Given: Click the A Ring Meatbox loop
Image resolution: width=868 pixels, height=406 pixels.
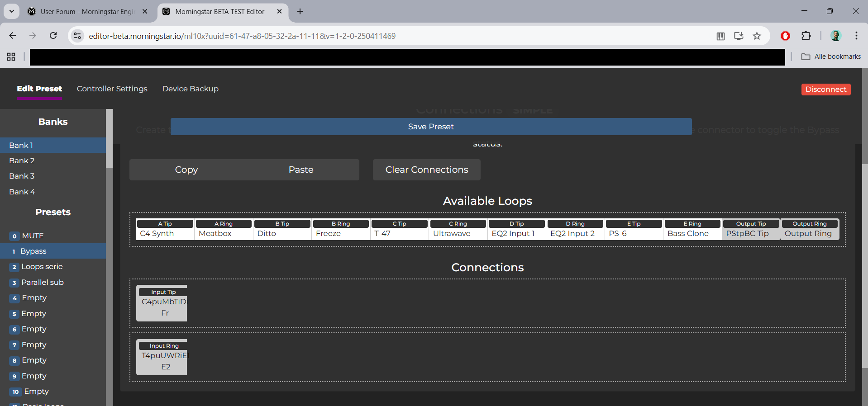Looking at the screenshot, I should click(x=224, y=229).
